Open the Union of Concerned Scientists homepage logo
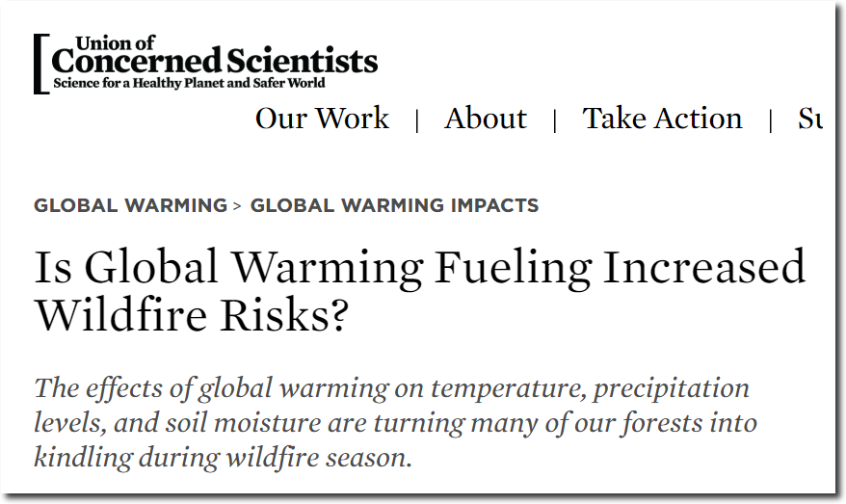The width and height of the screenshot is (846, 504). tap(205, 64)
